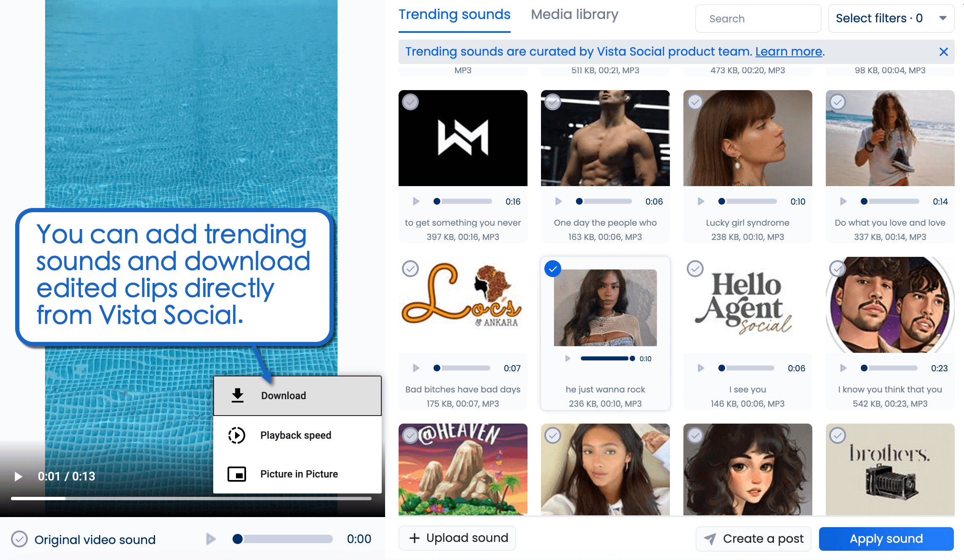
Task: Play the "I see you" sound preview
Action: click(x=701, y=368)
